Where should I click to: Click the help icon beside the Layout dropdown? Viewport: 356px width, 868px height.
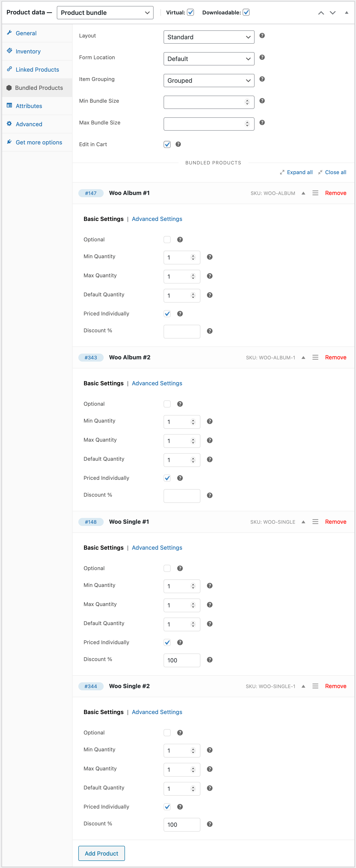click(262, 35)
